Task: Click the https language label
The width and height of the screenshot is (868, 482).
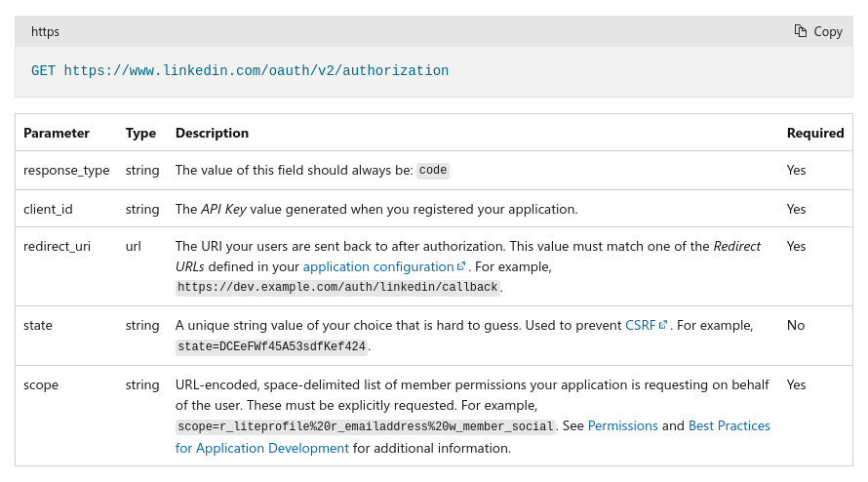Action: [45, 31]
